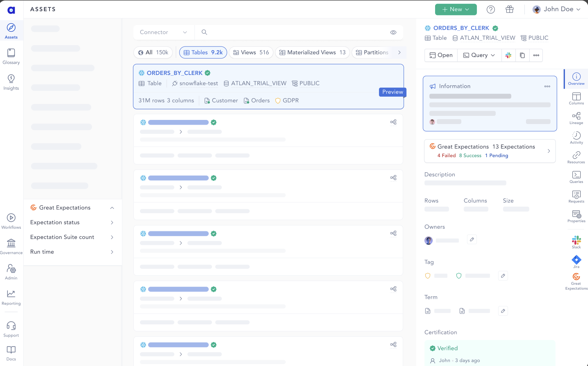Click ATLAN_TRIAL_VIEW in detail panel header
The image size is (588, 366).
(x=484, y=38)
